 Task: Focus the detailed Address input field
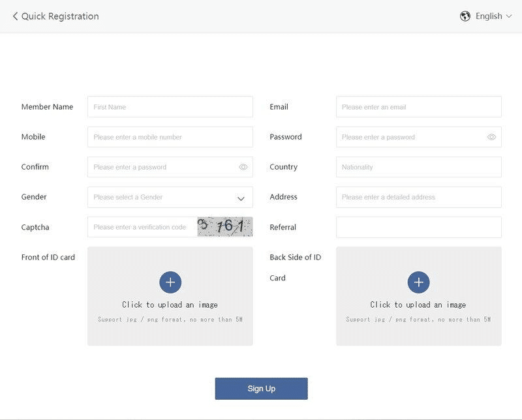pos(418,197)
